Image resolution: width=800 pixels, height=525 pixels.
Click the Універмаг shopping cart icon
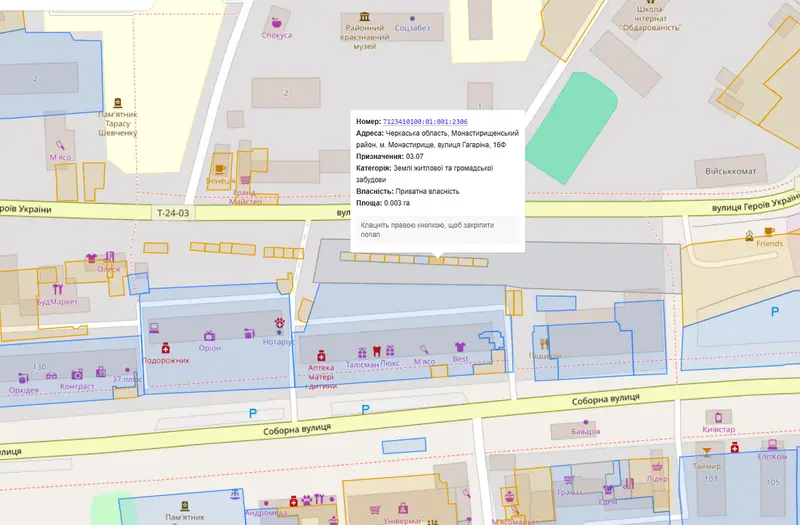[375, 510]
